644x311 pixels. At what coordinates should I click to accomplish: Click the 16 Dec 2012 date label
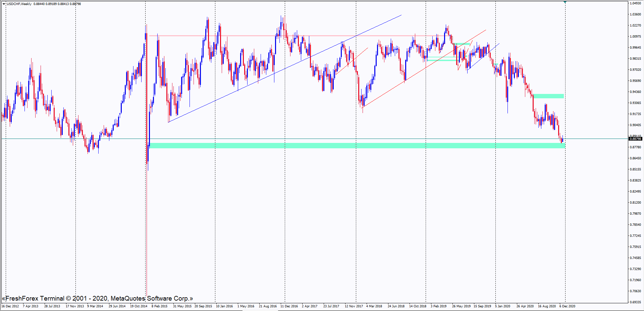click(10, 306)
